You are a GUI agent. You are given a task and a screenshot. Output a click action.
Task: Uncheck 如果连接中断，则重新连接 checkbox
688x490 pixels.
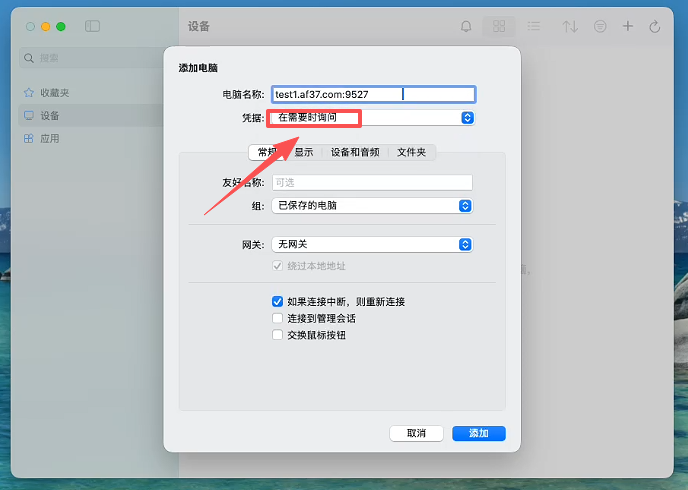click(x=278, y=301)
